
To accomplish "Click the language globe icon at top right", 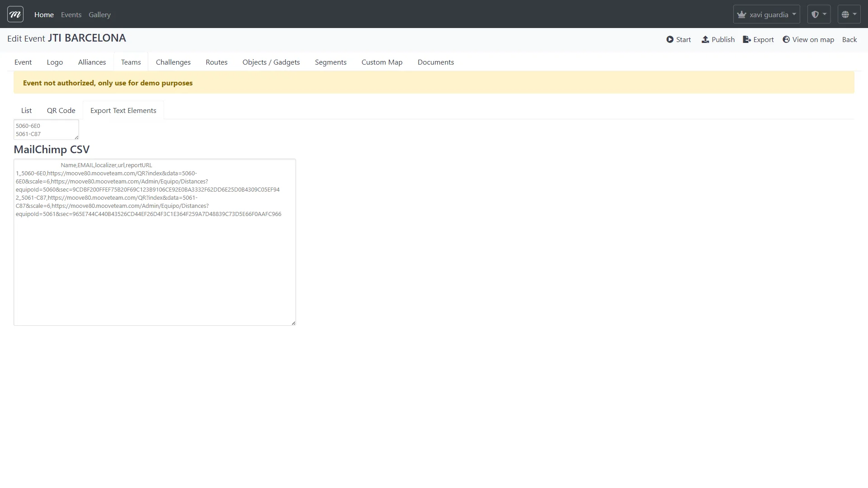I will pos(846,14).
